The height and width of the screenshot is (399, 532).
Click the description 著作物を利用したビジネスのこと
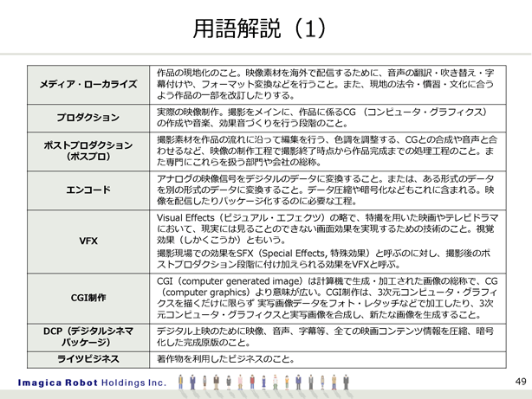225,359
